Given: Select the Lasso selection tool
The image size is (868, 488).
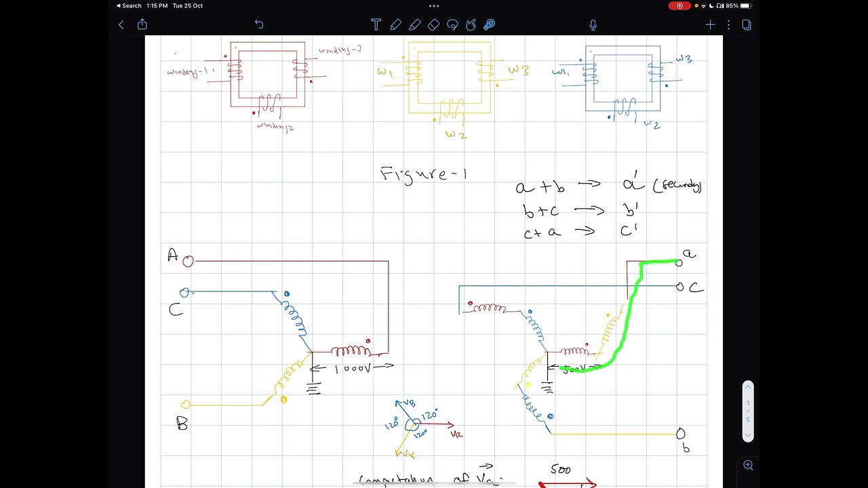Looking at the screenshot, I should click(452, 25).
